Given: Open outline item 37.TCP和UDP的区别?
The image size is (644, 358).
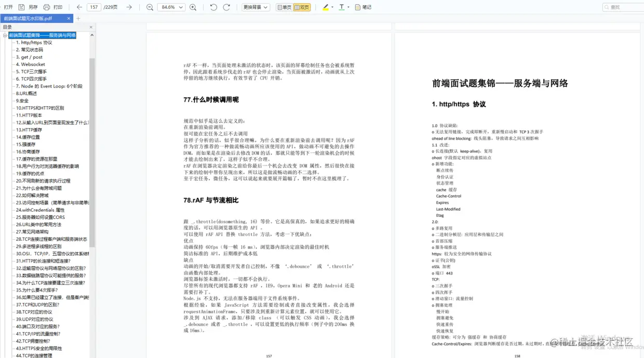Looking at the screenshot, I should (x=36, y=304).
